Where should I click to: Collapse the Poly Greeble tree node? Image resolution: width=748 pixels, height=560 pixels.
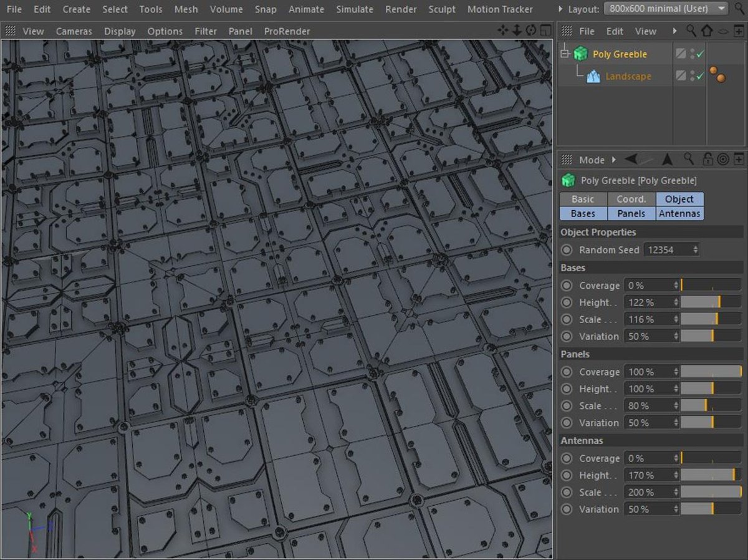(565, 54)
